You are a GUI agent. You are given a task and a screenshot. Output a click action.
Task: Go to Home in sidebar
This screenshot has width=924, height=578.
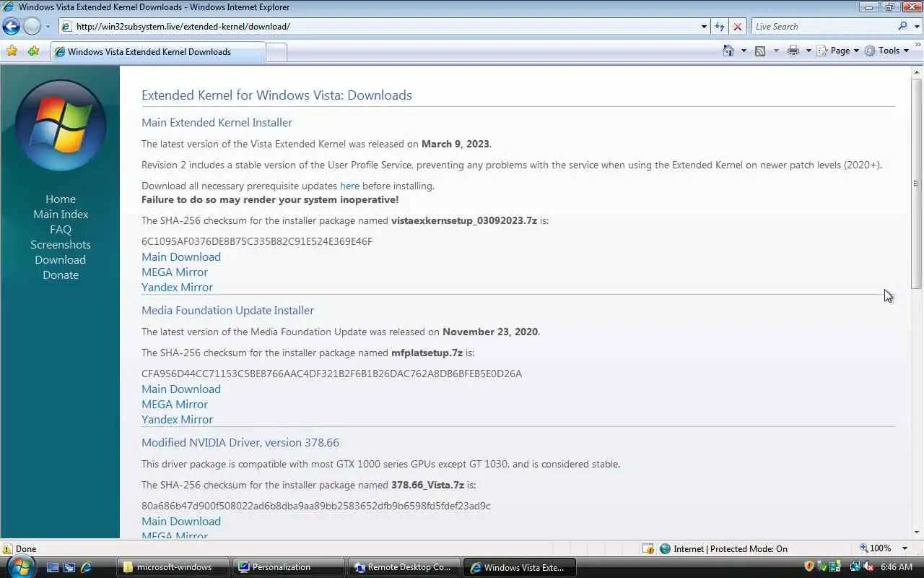[61, 199]
